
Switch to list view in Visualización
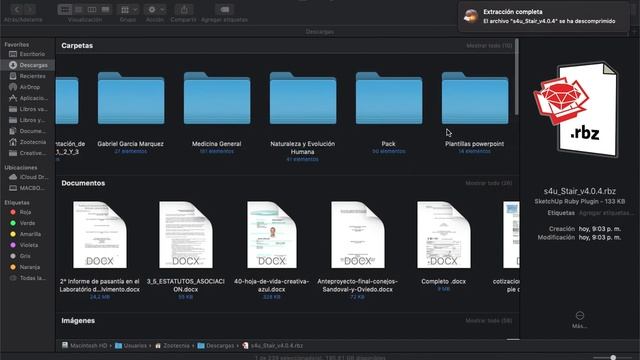pos(78,9)
